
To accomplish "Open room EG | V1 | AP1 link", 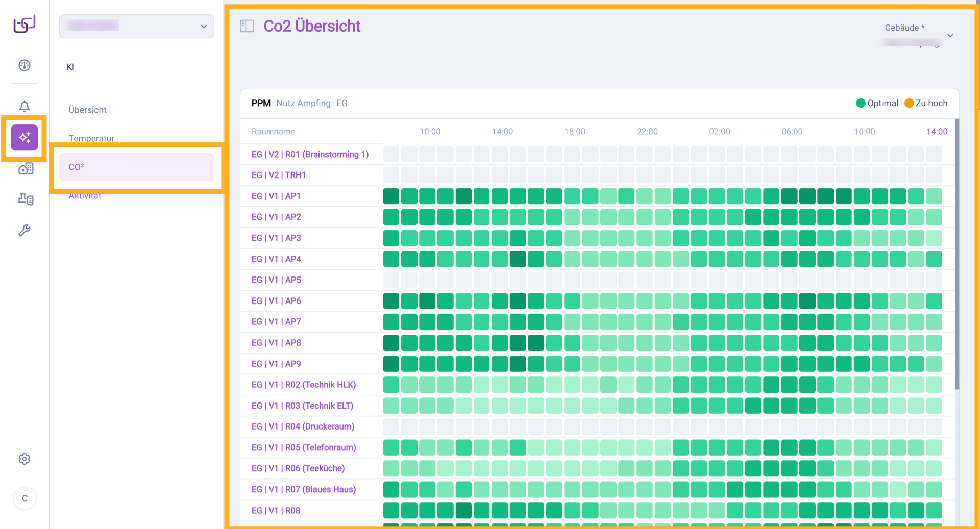I will (276, 196).
